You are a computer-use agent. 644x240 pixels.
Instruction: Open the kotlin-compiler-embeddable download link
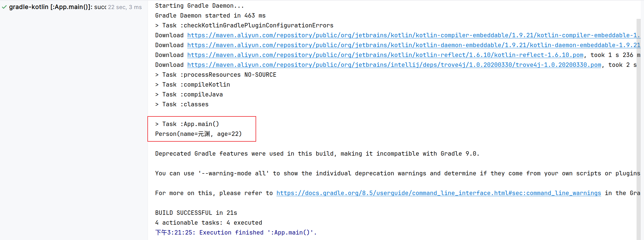pos(414,35)
